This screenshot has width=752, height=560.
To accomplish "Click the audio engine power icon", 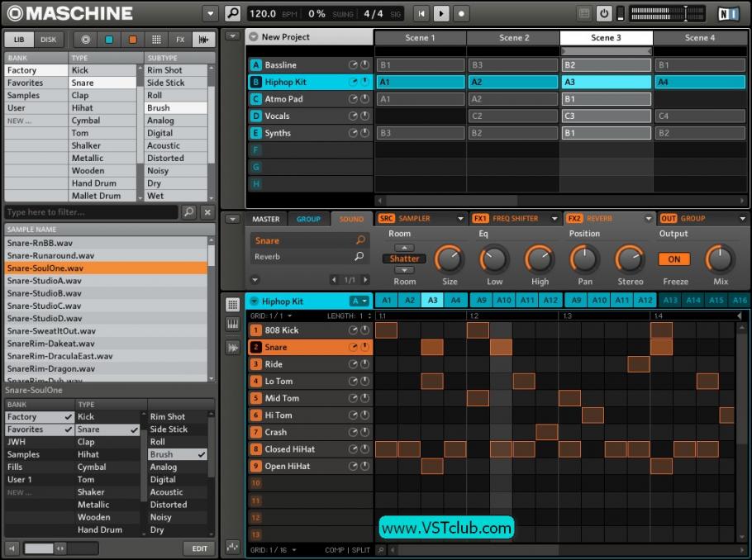I will tap(604, 13).
